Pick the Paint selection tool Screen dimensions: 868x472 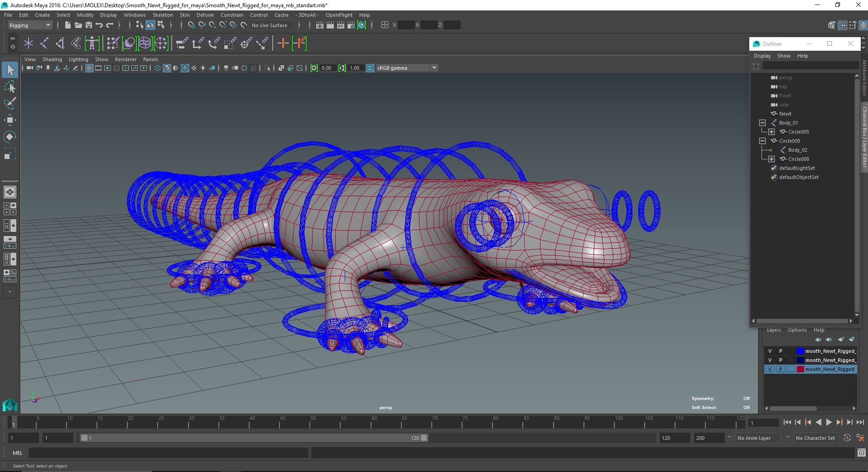[x=10, y=103]
